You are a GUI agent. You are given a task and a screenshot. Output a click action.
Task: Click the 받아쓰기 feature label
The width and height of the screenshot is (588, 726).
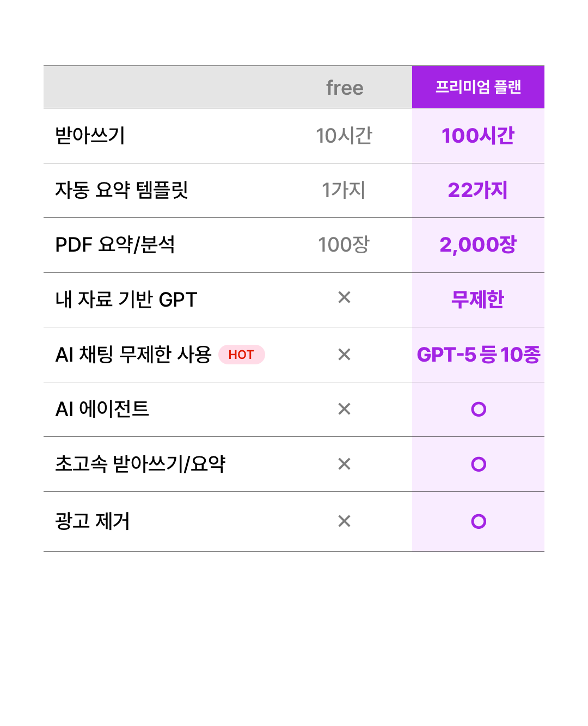pyautogui.click(x=90, y=136)
